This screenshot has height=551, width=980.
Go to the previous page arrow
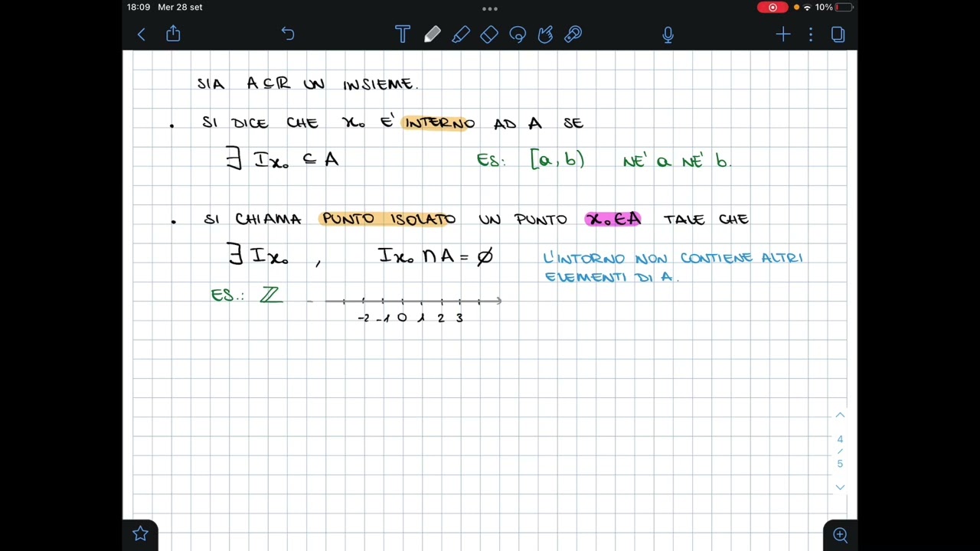840,415
